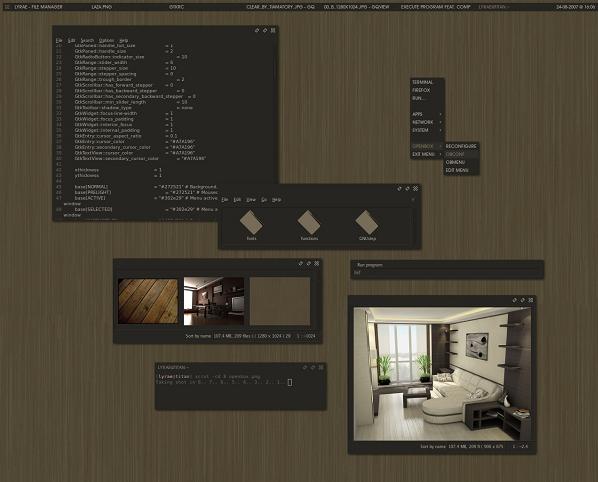Click the small icon at far left of top panel
This screenshot has height=482, width=598.
click(x=7, y=7)
